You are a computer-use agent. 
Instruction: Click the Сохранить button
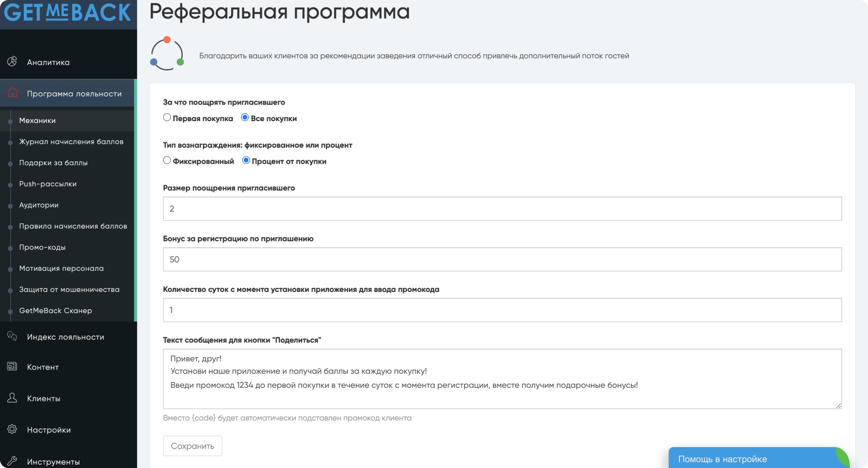[192, 446]
